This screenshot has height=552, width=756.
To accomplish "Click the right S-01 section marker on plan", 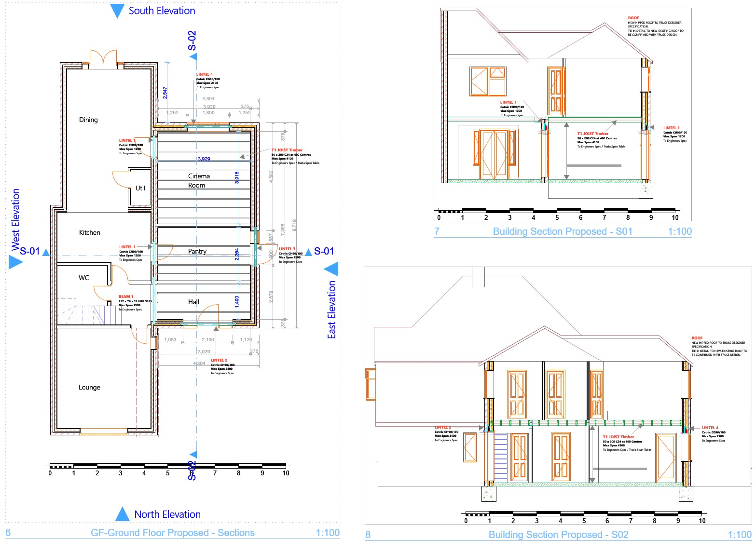I will (x=324, y=251).
